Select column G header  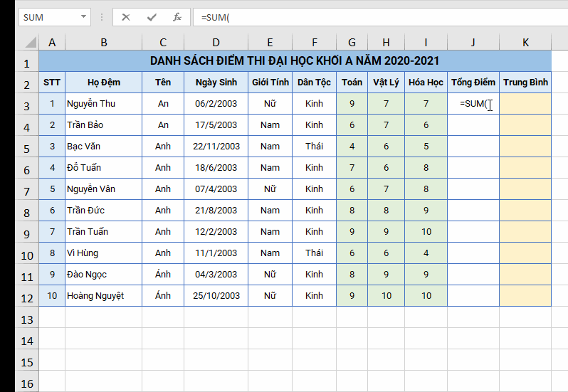pyautogui.click(x=352, y=43)
